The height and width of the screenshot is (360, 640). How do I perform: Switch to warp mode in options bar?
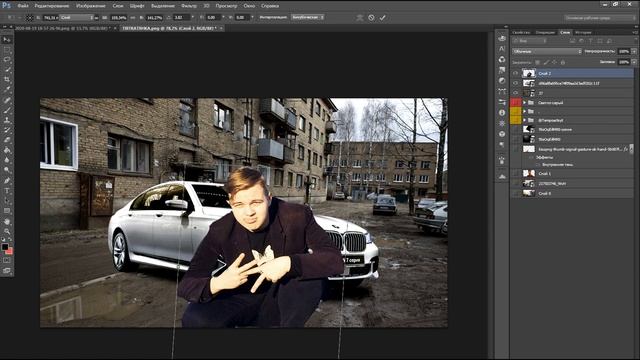pyautogui.click(x=360, y=18)
